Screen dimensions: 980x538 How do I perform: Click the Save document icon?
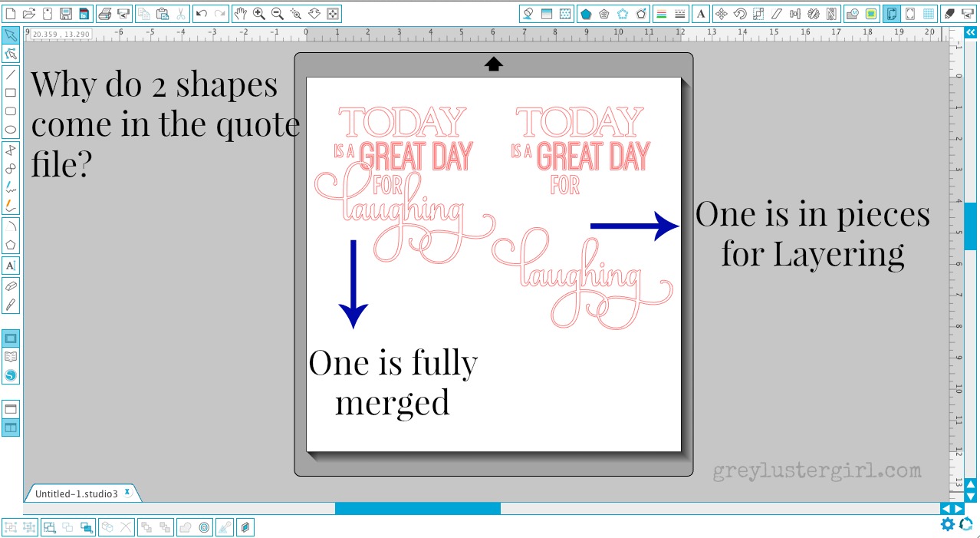pyautogui.click(x=66, y=14)
